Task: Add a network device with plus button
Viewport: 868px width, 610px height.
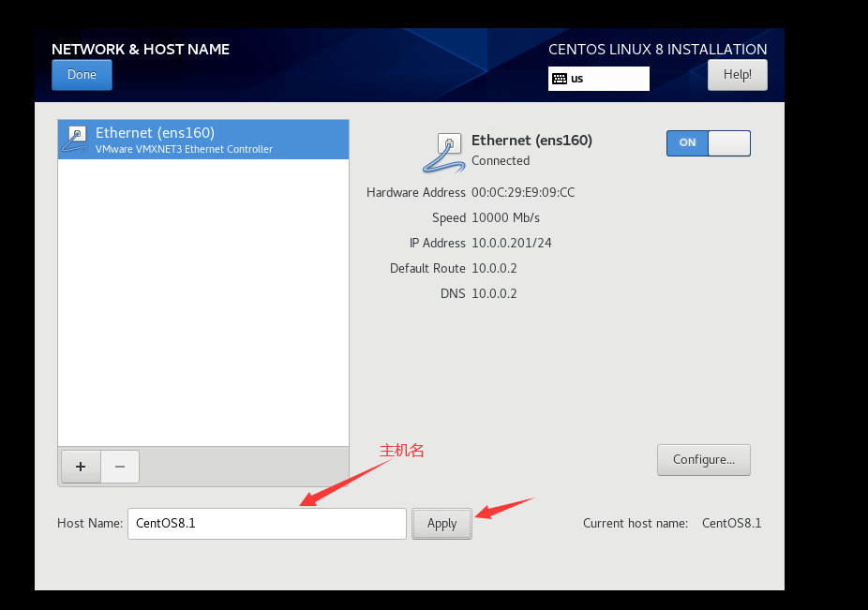Action: coord(81,467)
